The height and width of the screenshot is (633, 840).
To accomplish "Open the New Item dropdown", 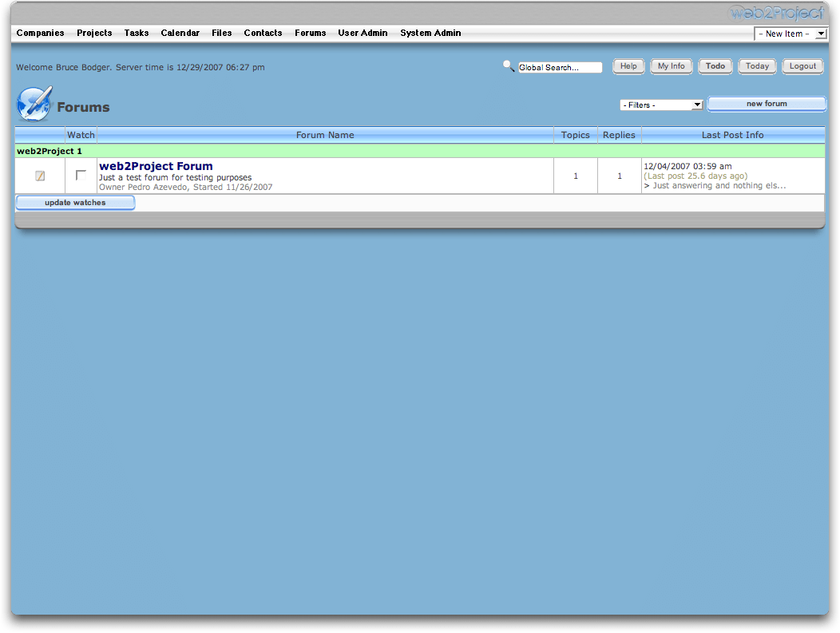I will (790, 34).
